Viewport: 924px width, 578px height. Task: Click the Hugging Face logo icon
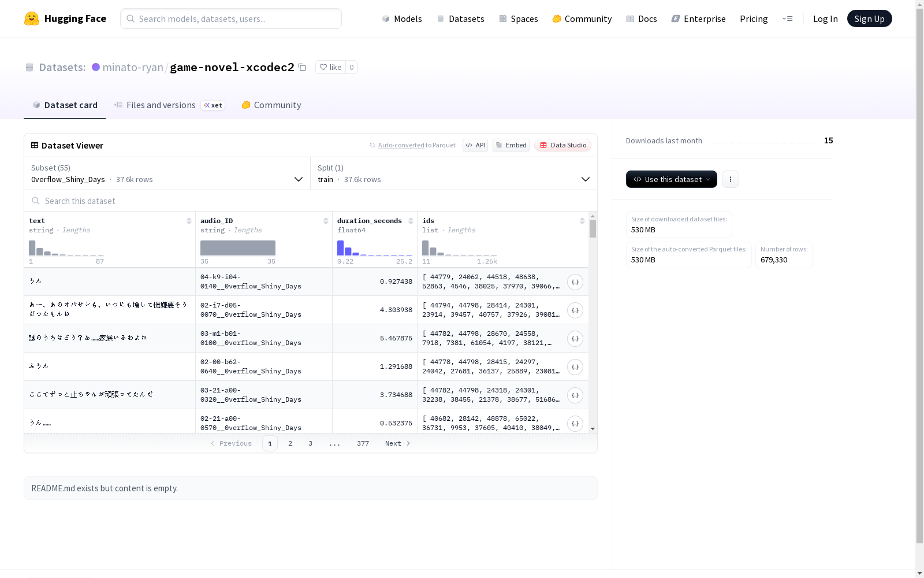[x=32, y=18]
